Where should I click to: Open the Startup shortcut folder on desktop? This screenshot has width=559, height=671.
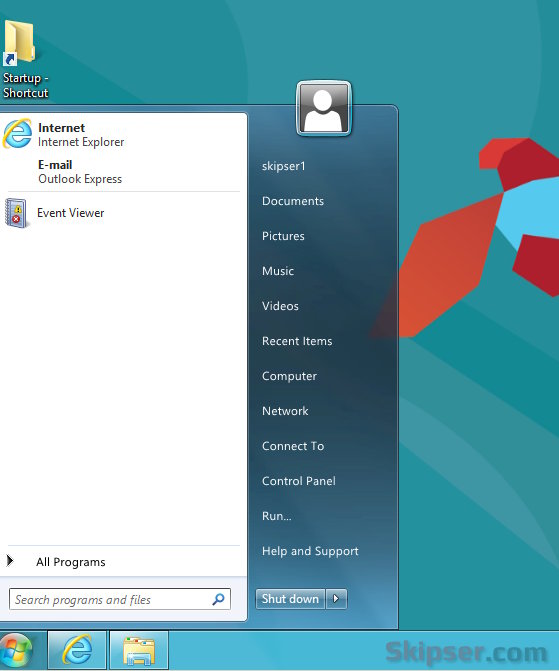pyautogui.click(x=25, y=60)
